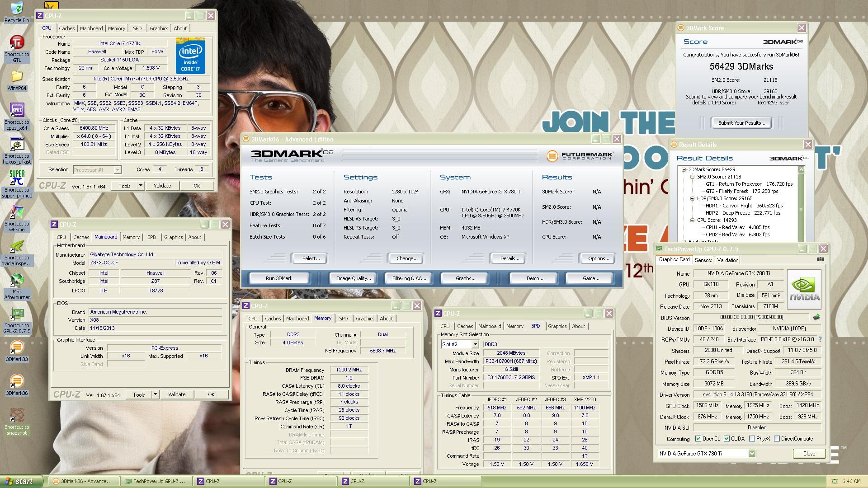Click the BIOS save chip icon in GPU-Z

816,317
